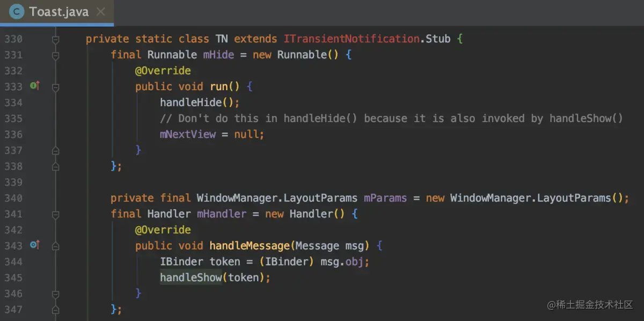Collapse the run() method fold on line 333
The width and height of the screenshot is (644, 321).
[x=55, y=86]
